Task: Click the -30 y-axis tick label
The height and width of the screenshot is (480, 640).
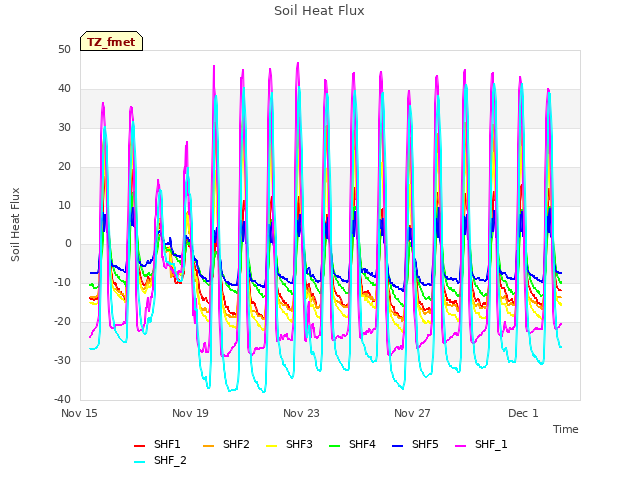Action: point(62,360)
